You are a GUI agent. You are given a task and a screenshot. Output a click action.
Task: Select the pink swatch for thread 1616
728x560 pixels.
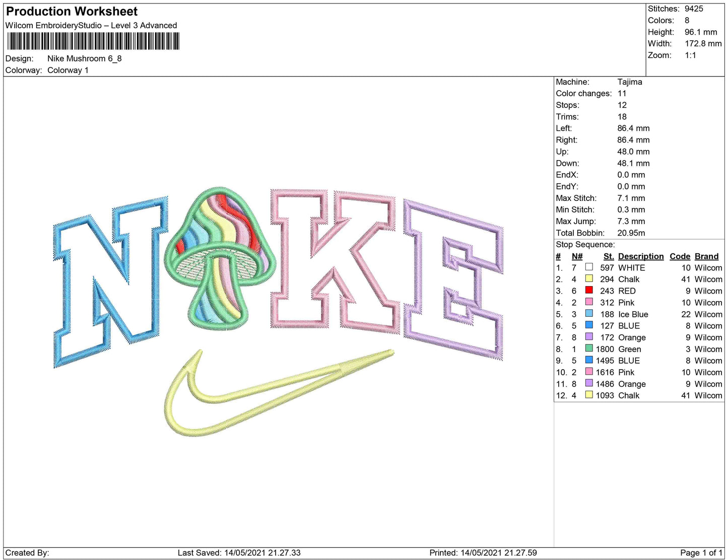tap(588, 371)
